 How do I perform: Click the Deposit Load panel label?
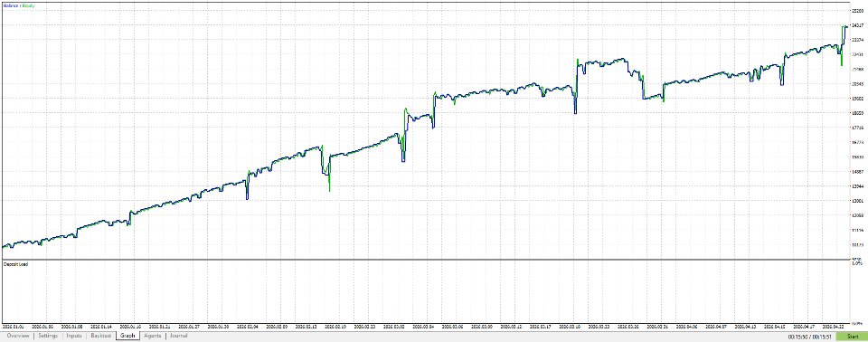pos(16,264)
